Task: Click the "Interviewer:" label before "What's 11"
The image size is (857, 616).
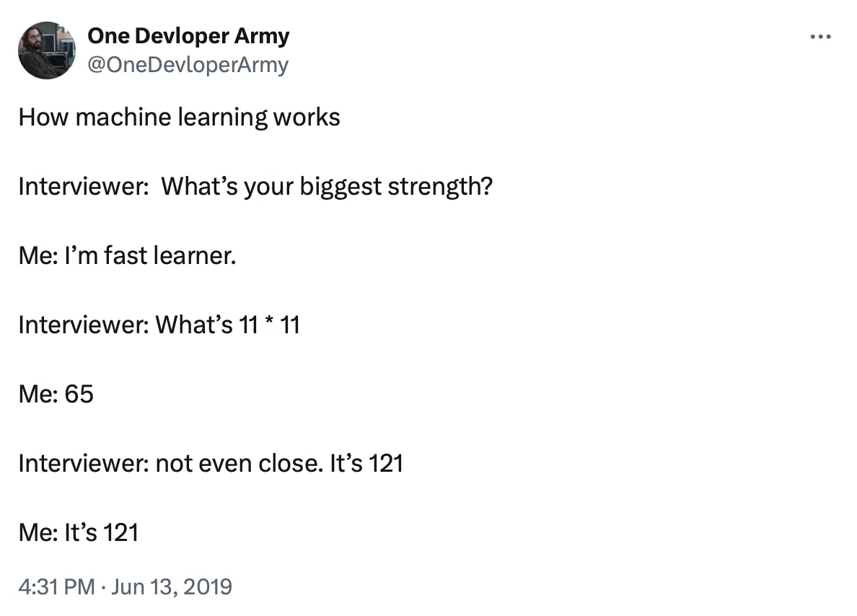Action: pyautogui.click(x=83, y=325)
